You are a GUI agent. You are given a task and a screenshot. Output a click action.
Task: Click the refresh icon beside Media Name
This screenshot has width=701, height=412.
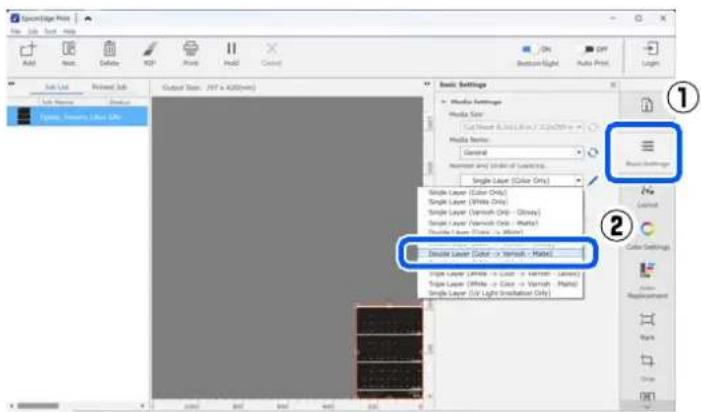(593, 153)
